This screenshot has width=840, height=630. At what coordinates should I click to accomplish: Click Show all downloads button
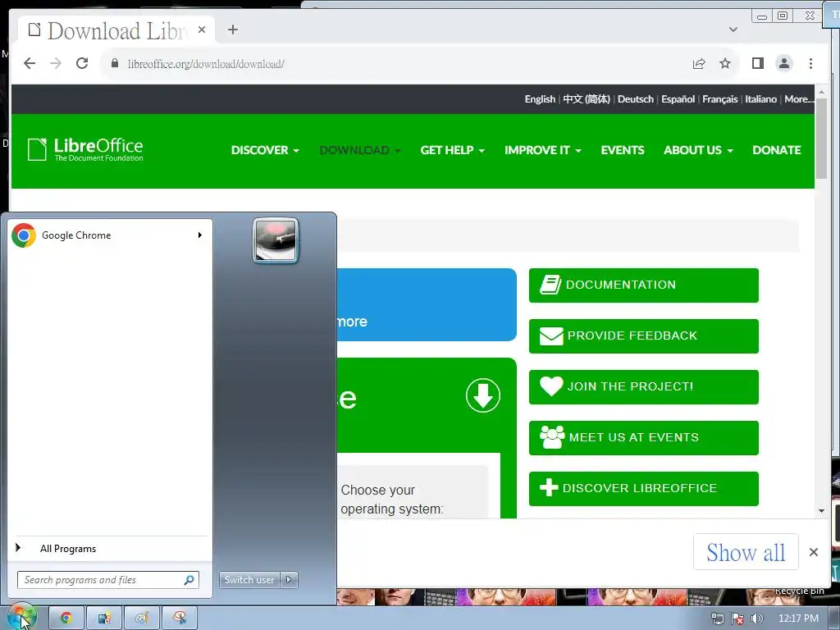click(745, 552)
